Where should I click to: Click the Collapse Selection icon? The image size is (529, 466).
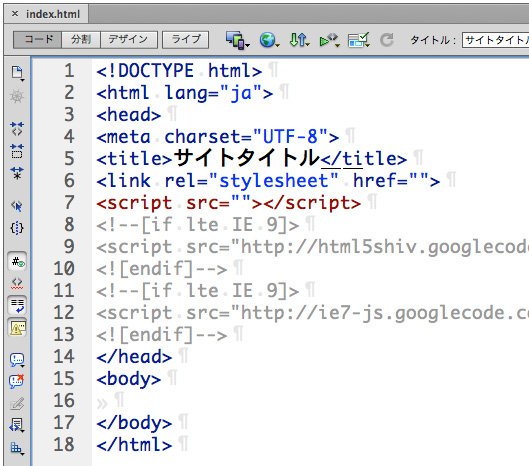(17, 151)
